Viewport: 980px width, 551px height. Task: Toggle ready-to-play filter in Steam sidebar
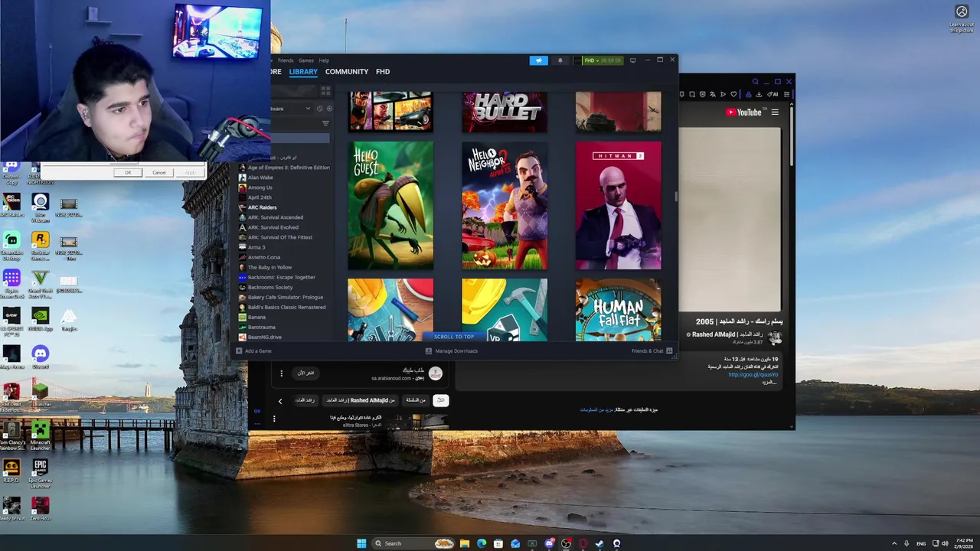(329, 109)
